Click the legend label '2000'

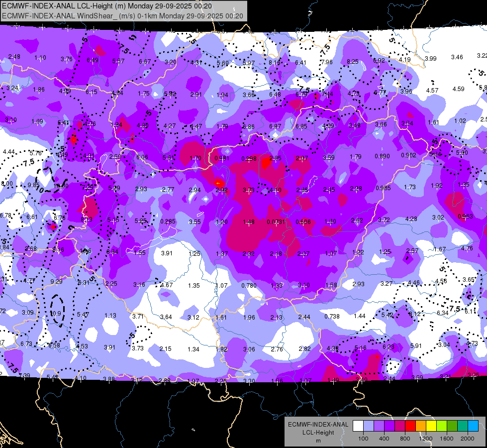click(x=468, y=439)
